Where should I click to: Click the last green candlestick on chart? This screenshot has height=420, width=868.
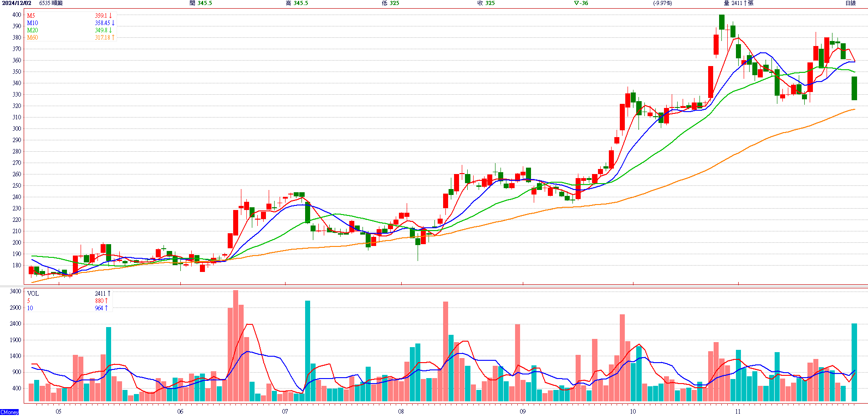coord(854,88)
